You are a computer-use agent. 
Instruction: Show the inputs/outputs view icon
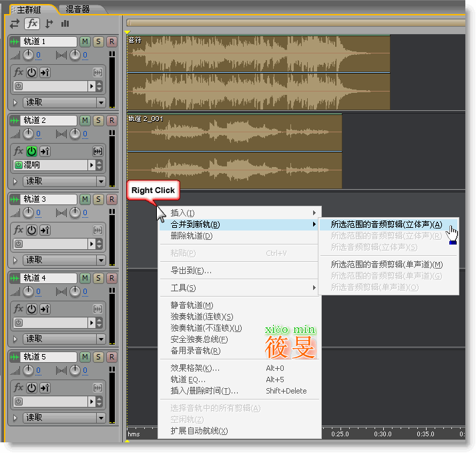(15, 24)
